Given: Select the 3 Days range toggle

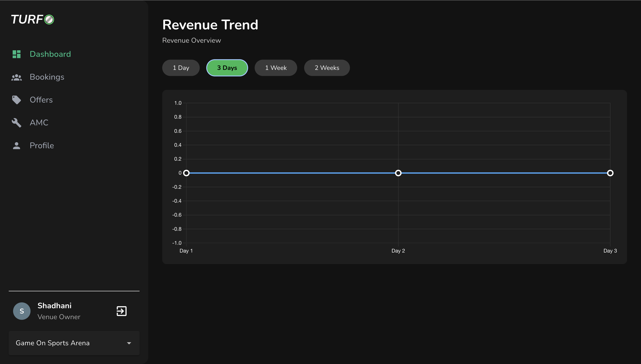Looking at the screenshot, I should [x=227, y=68].
